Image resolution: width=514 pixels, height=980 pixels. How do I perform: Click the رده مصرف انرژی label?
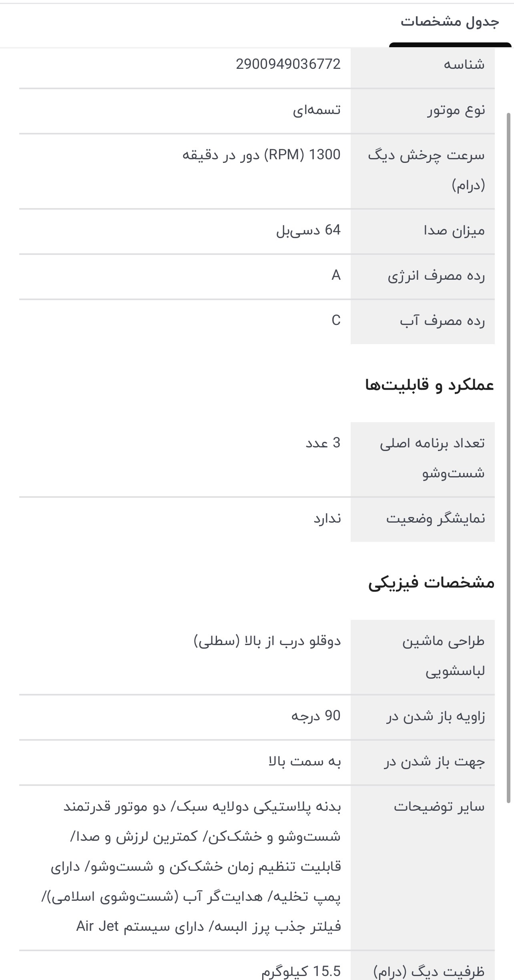coord(436,276)
